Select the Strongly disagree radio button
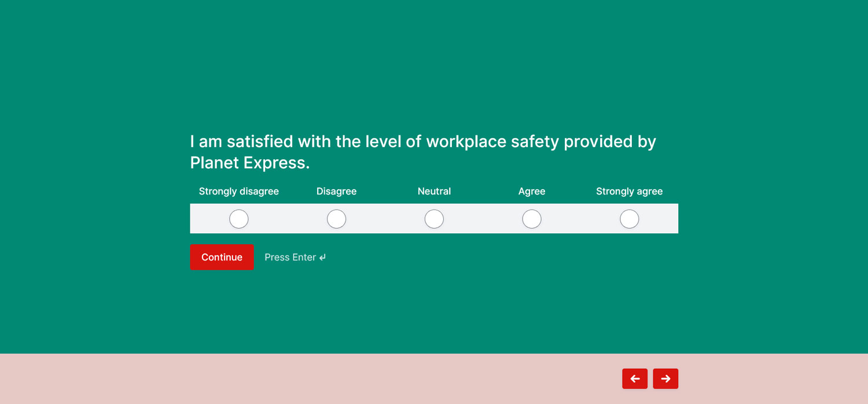 pos(239,219)
